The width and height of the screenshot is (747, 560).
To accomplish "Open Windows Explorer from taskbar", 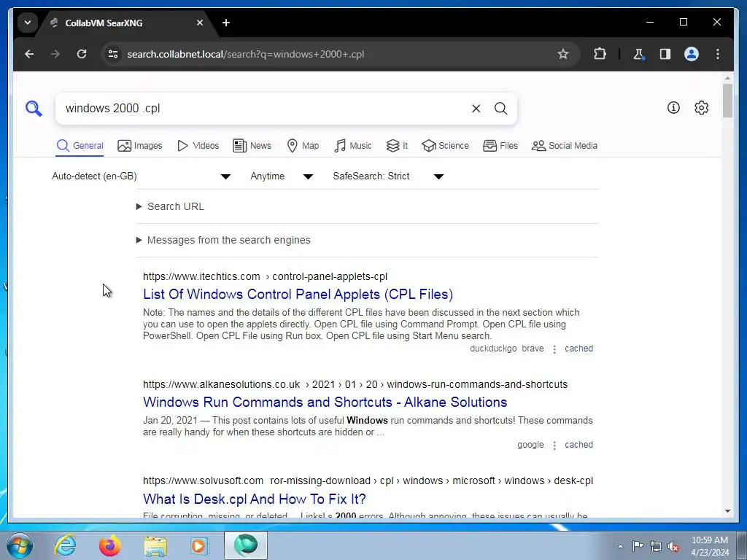I will [x=155, y=545].
